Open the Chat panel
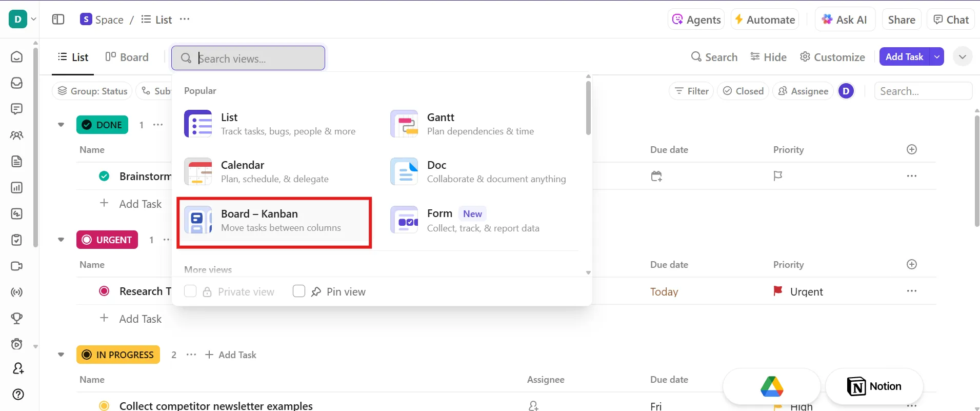This screenshot has width=980, height=411. (951, 19)
